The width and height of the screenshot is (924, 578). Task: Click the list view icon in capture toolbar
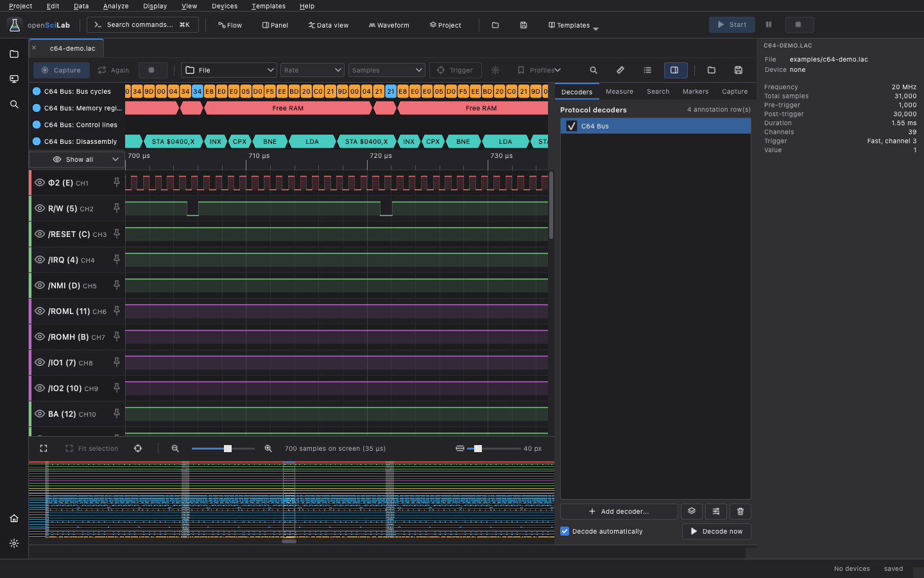click(647, 70)
